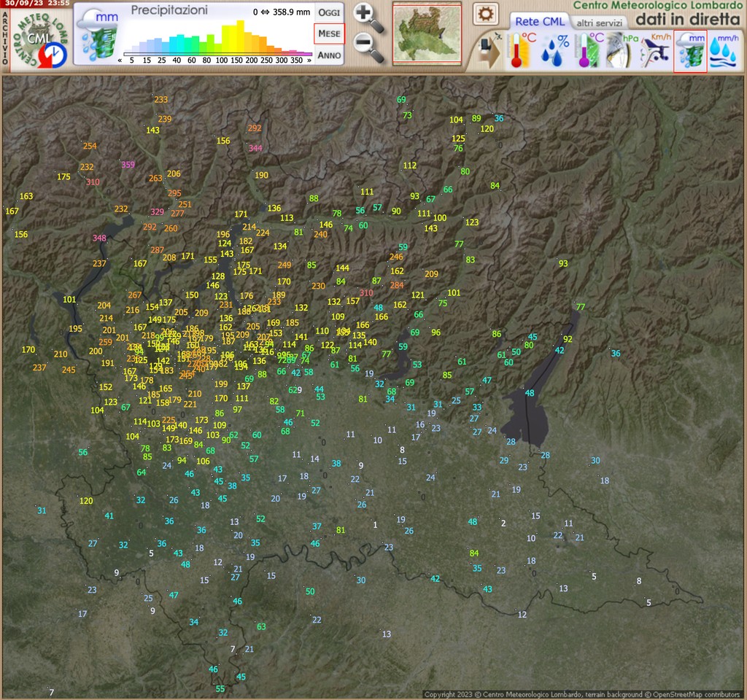This screenshot has height=700, width=747.
Task: Select station reading 92 near Lake Garda
Action: click(x=568, y=340)
